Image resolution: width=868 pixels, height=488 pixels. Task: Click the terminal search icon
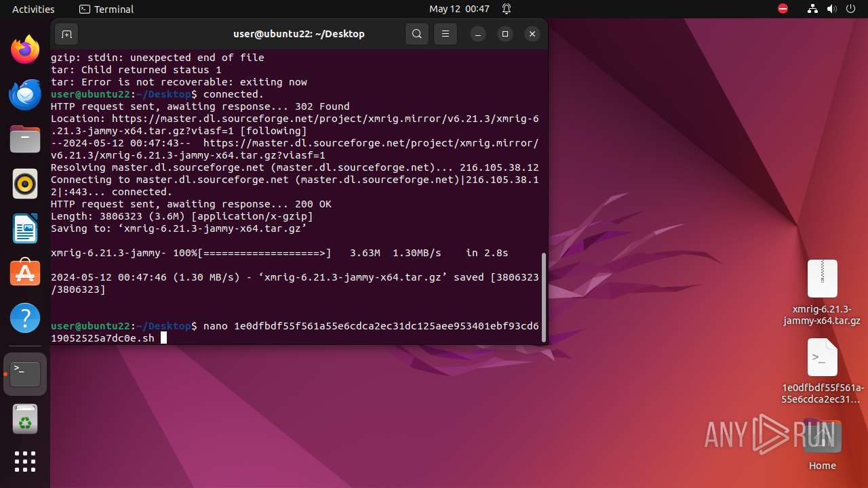417,34
